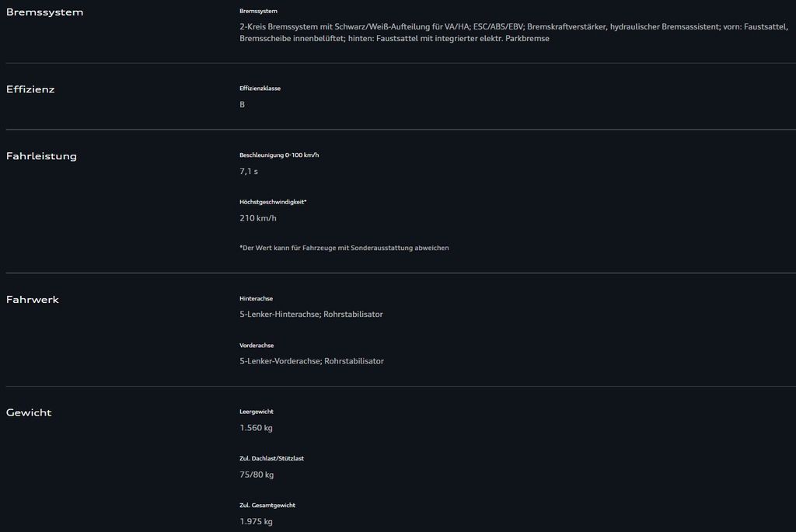796x532 pixels.
Task: Click the Fahrleistung section heading
Action: (41, 156)
